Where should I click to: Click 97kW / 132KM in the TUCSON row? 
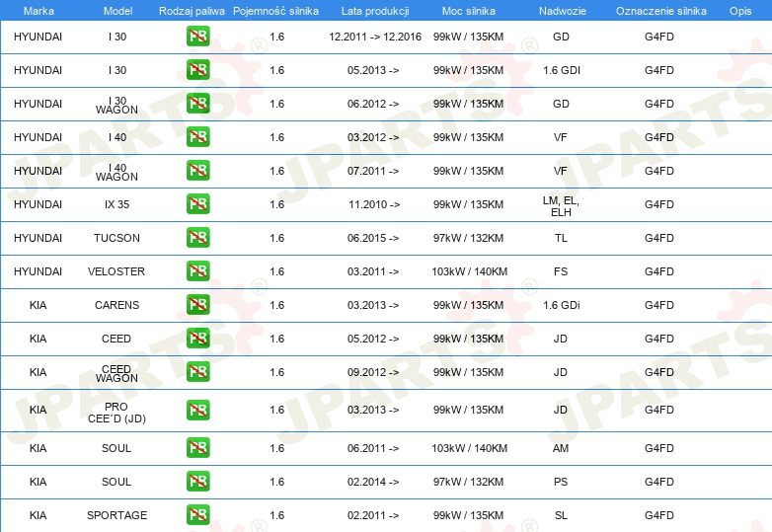click(468, 238)
